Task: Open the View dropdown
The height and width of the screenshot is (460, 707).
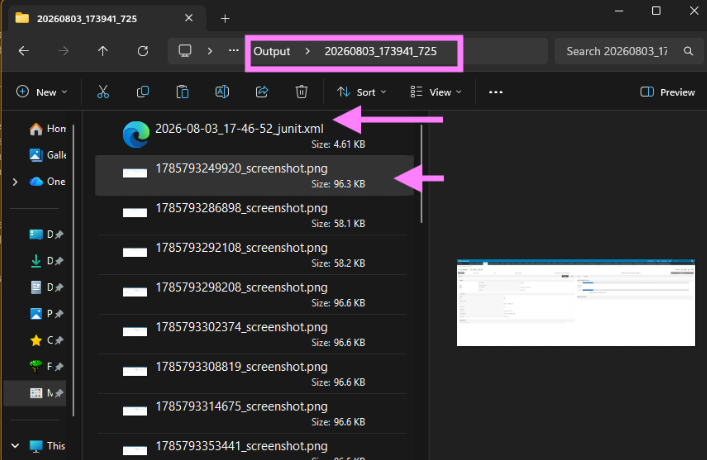Action: 436,92
